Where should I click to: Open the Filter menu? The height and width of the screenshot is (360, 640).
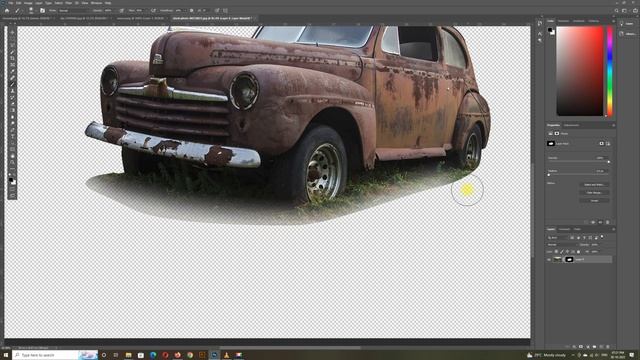point(69,3)
